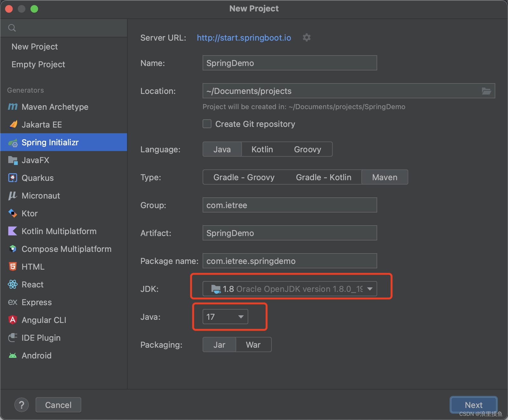Viewport: 508px width, 420px height.
Task: Click the Jakarta EE icon
Action: [13, 124]
